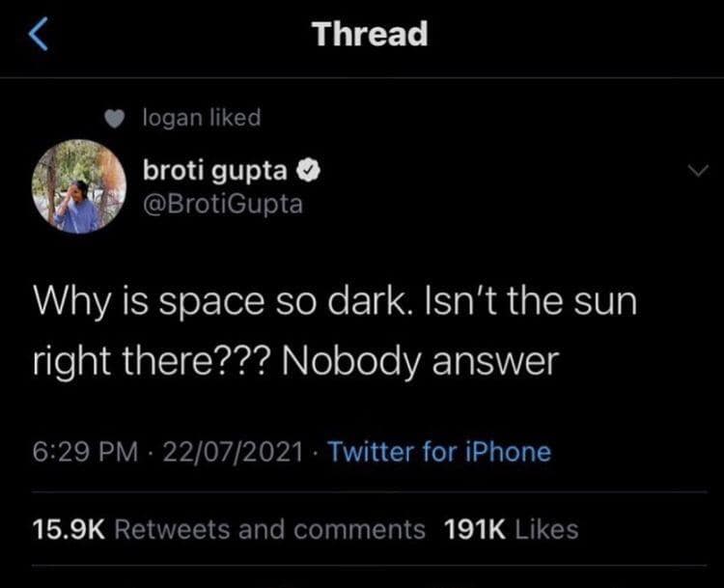
Task: Open the @BrotiGupta handle
Action: 222,204
